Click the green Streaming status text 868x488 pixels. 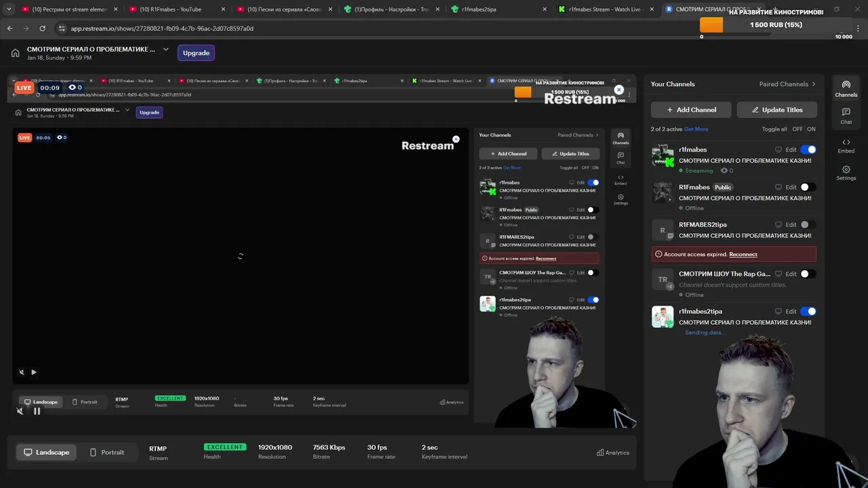[699, 171]
